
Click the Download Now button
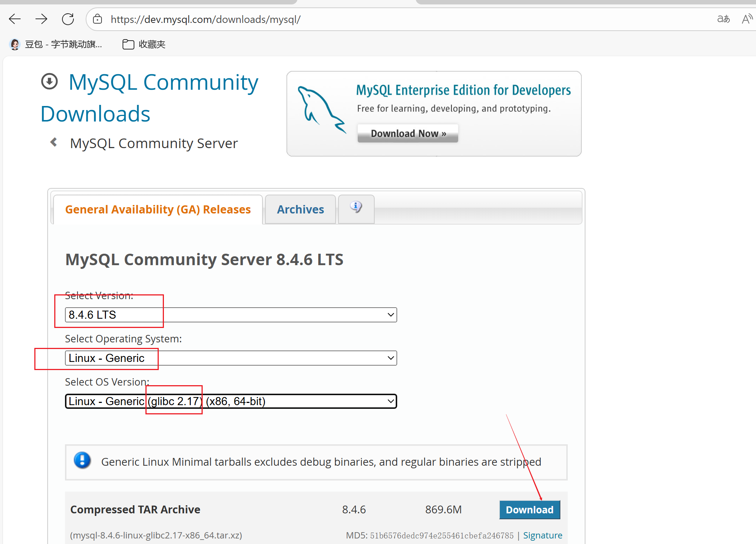coord(408,133)
